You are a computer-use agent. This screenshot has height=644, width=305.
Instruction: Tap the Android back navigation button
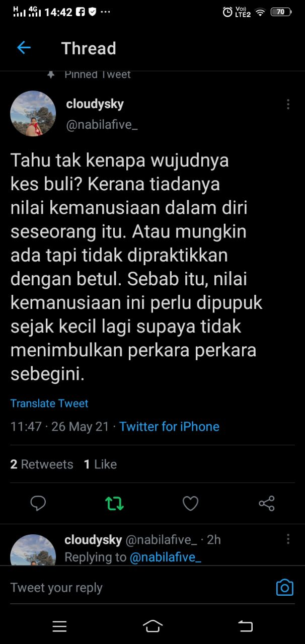(245, 626)
